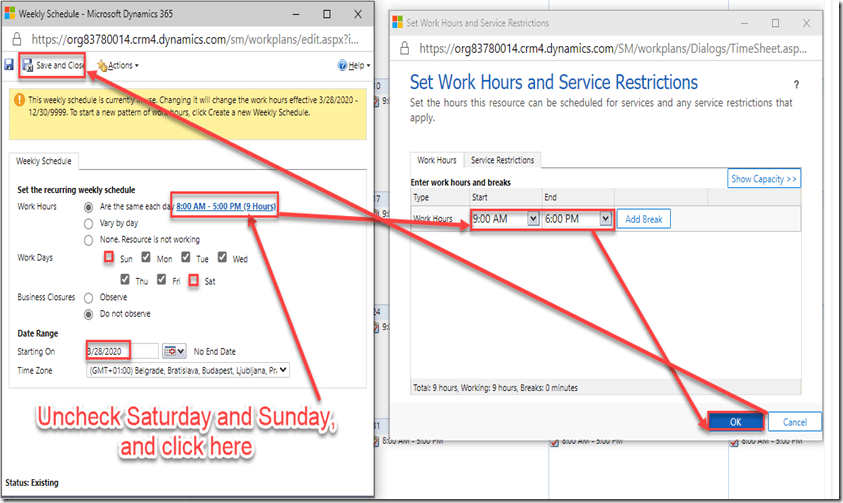Click the Save and Close toolbar button
Viewport: 843px width, 503px height.
(52, 65)
